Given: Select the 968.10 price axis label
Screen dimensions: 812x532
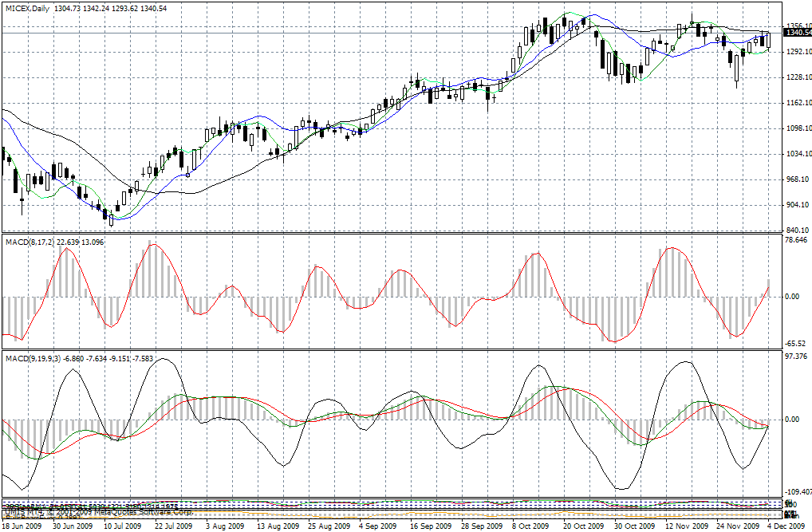Looking at the screenshot, I should pos(797,179).
